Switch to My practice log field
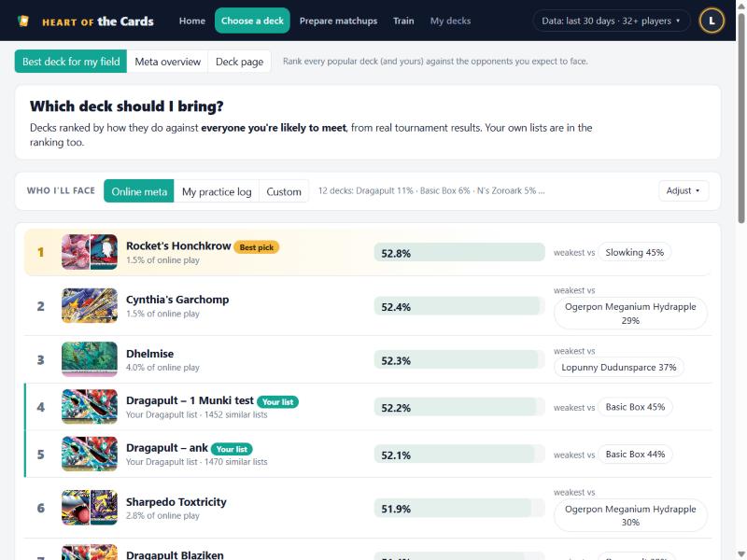Viewport: 747px width, 560px height. [217, 191]
